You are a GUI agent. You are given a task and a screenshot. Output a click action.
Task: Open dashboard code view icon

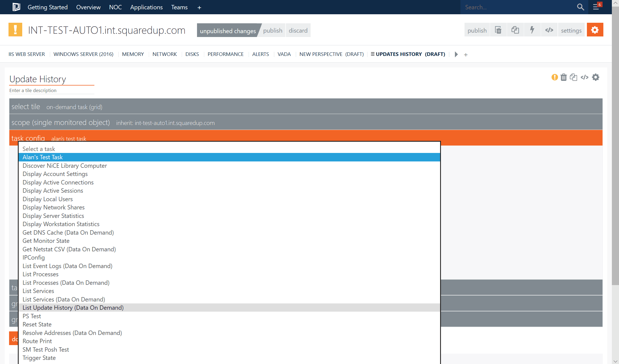[x=549, y=30]
